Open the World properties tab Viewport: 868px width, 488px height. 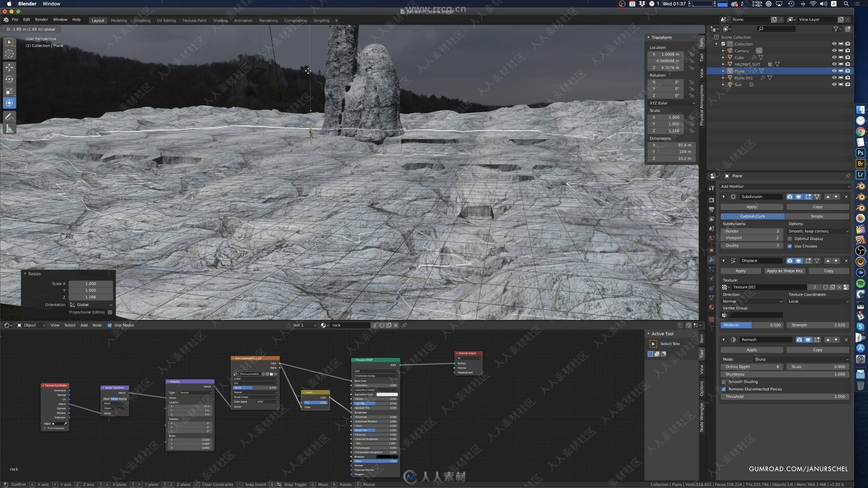711,238
